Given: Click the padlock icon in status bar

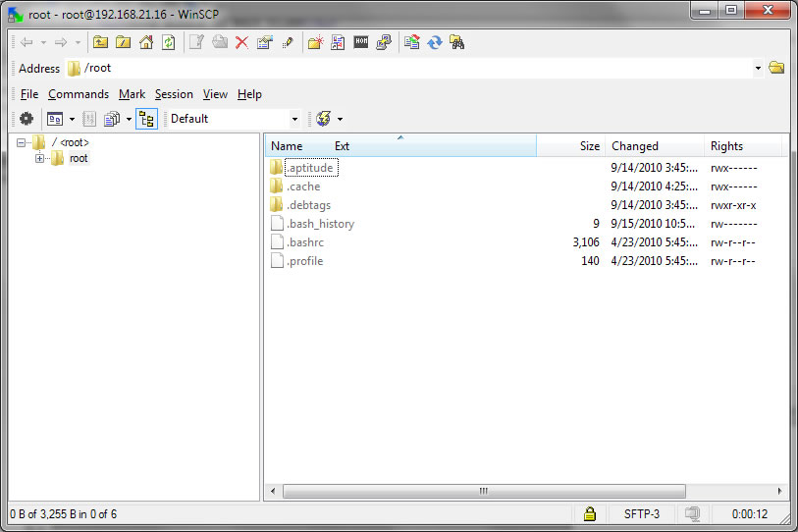Looking at the screenshot, I should click(x=590, y=513).
